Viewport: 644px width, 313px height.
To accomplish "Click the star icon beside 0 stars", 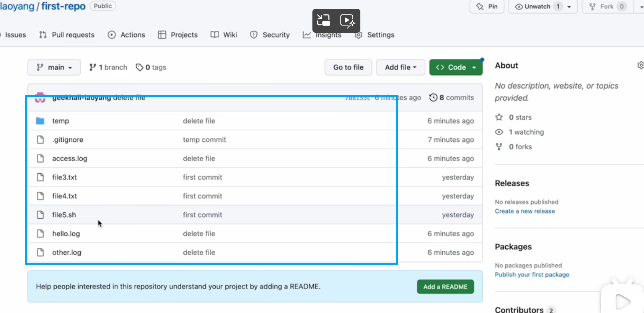I will point(499,117).
